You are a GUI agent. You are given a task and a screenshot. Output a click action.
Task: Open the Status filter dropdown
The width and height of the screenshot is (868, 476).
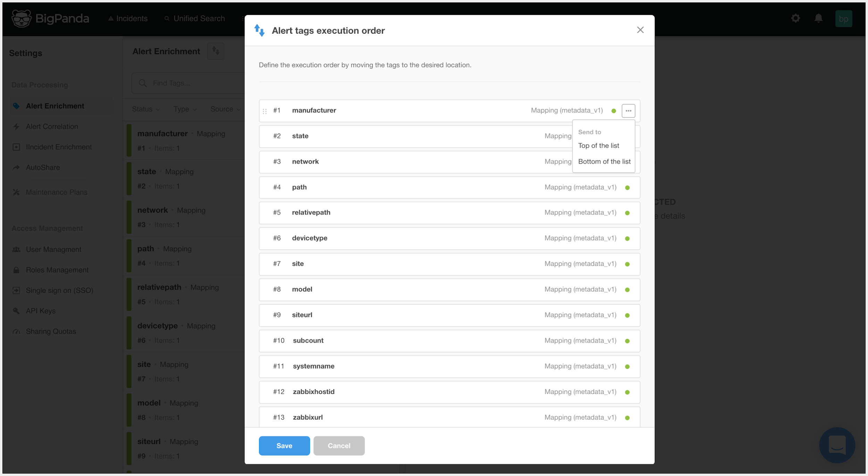[145, 109]
